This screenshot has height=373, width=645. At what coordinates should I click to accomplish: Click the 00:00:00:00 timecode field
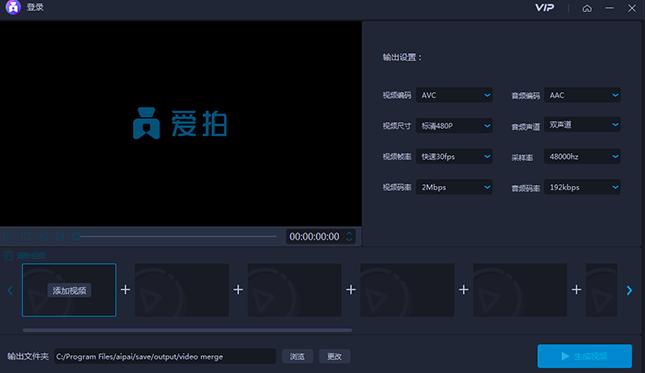320,236
